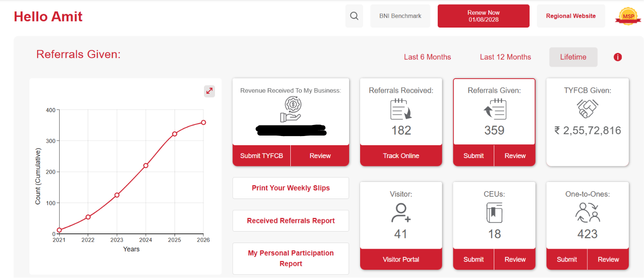
Task: Select the Lifetime tab
Action: coord(573,57)
